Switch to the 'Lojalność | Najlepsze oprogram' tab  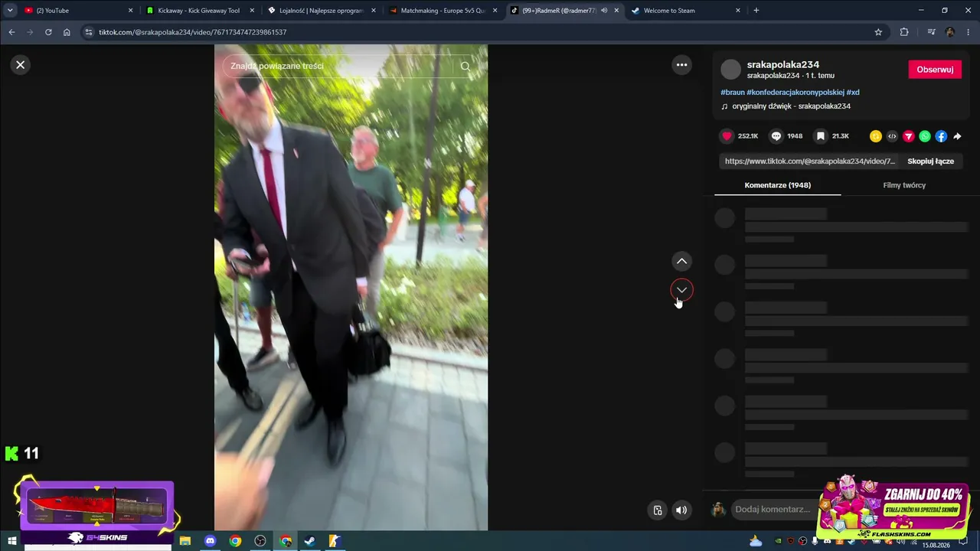click(x=322, y=11)
